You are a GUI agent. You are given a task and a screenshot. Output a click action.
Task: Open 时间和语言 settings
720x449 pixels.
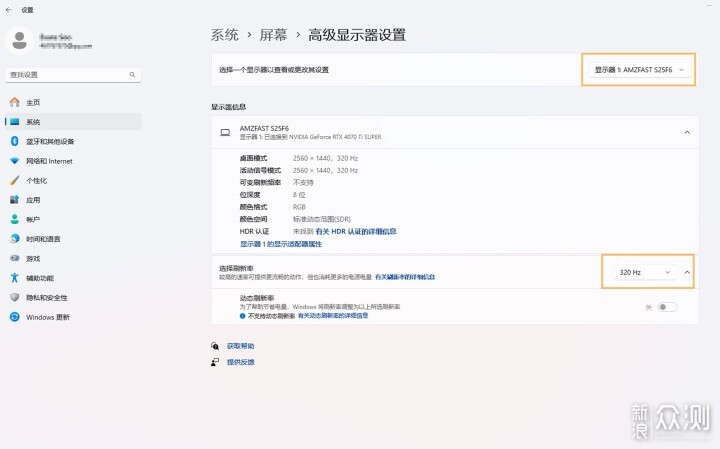pos(73,239)
